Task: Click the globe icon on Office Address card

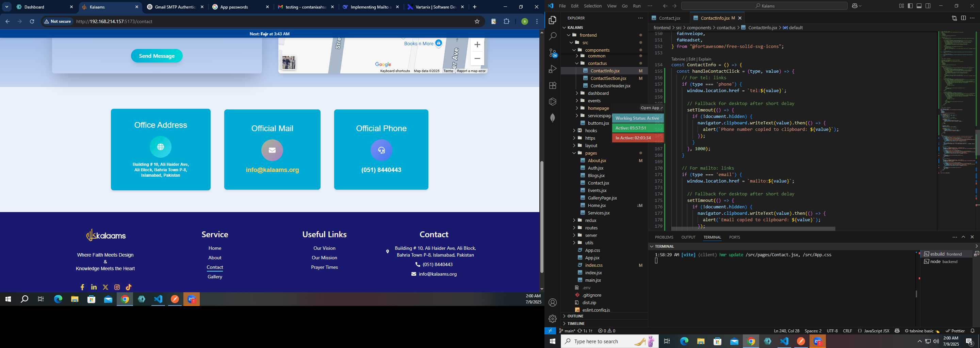Action: tap(161, 147)
